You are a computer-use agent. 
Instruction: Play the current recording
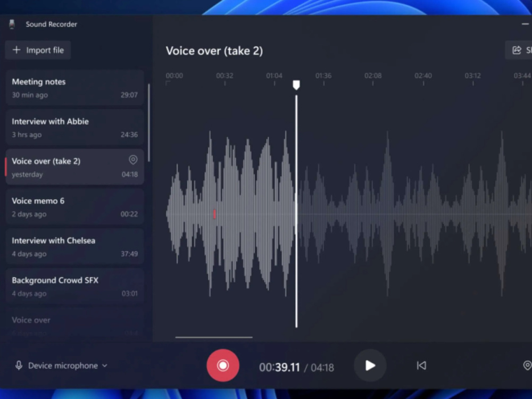[370, 365]
